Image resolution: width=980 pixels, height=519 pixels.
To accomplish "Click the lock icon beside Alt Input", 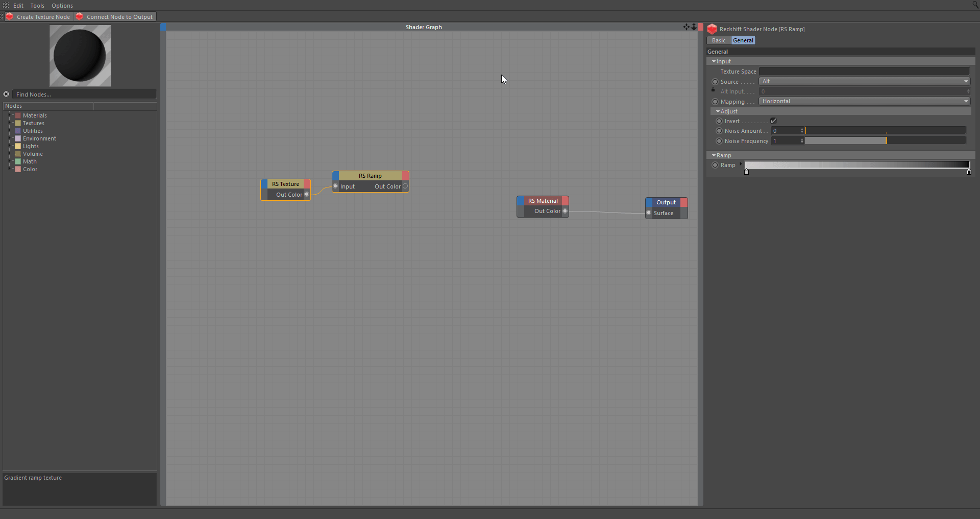I will click(713, 90).
